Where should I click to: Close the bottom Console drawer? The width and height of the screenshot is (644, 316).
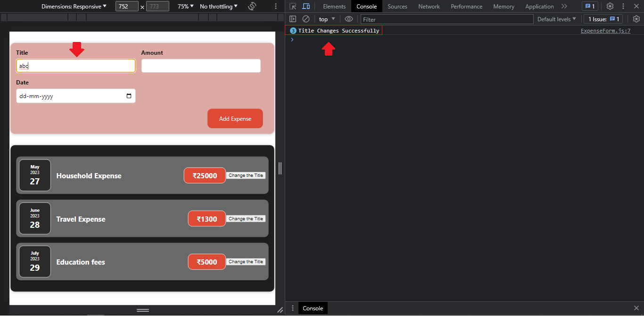[x=636, y=308]
